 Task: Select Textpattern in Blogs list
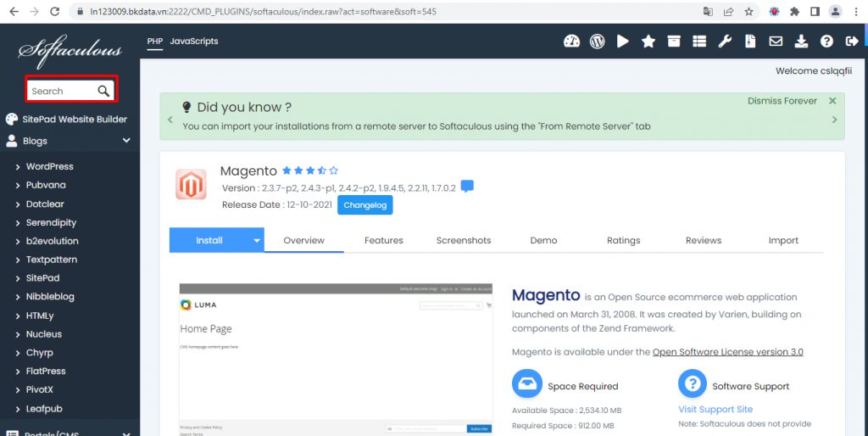click(52, 260)
